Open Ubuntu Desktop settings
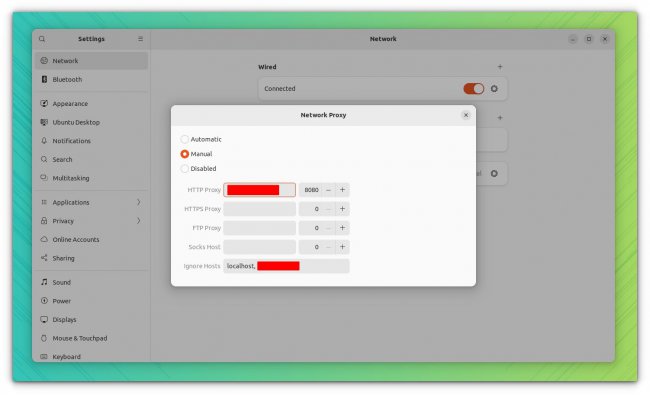The width and height of the screenshot is (650, 395). click(91, 122)
